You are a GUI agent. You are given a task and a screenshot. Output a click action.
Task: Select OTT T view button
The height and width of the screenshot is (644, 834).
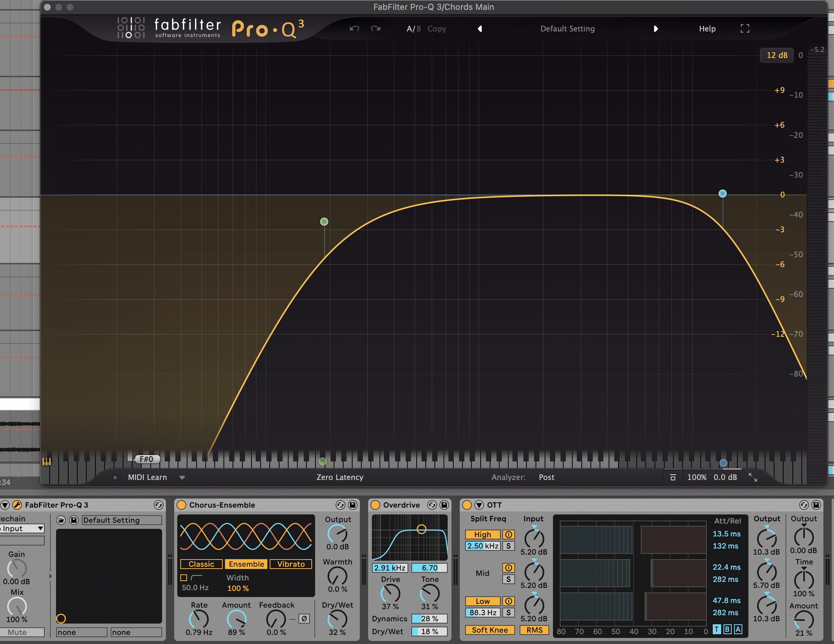point(717,629)
